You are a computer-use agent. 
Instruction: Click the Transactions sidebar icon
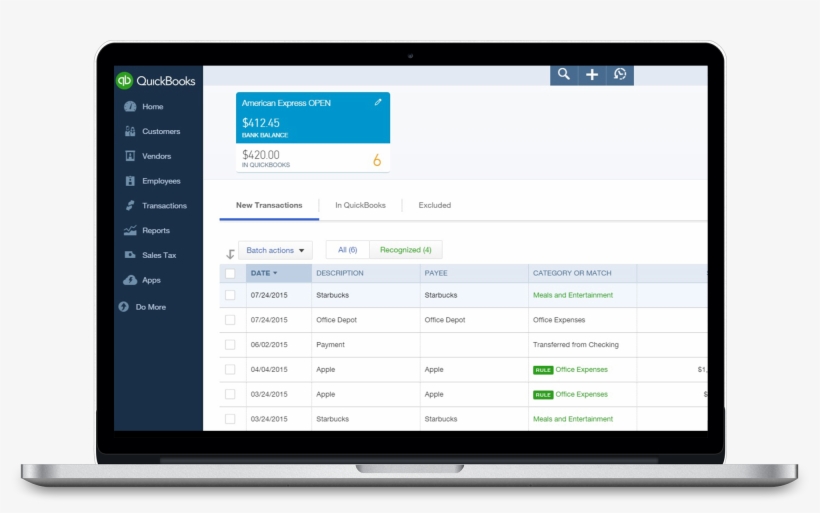(x=130, y=206)
